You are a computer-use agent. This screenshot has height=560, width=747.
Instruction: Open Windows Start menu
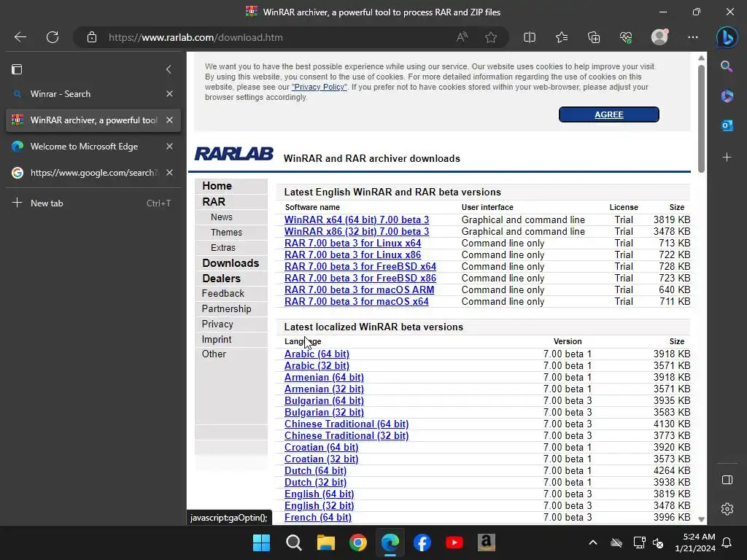261,542
